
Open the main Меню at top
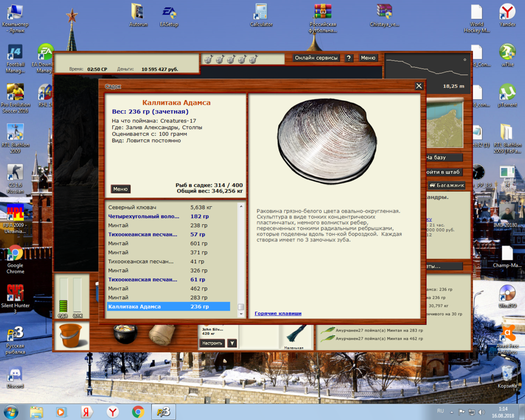[368, 58]
